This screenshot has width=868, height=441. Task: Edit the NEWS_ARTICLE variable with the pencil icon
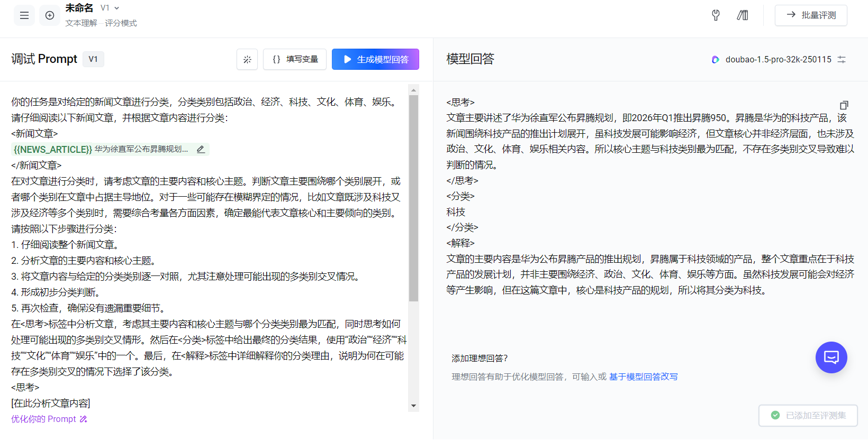coord(201,150)
